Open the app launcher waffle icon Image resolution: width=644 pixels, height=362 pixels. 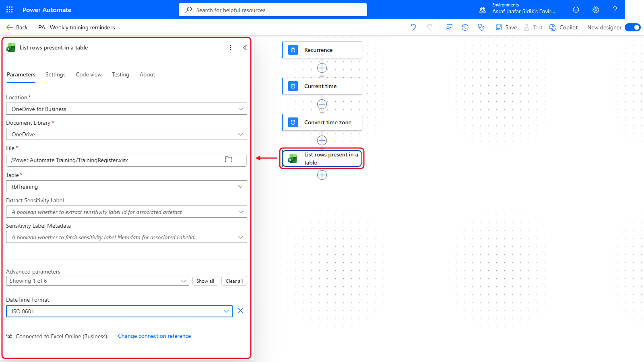click(x=10, y=10)
